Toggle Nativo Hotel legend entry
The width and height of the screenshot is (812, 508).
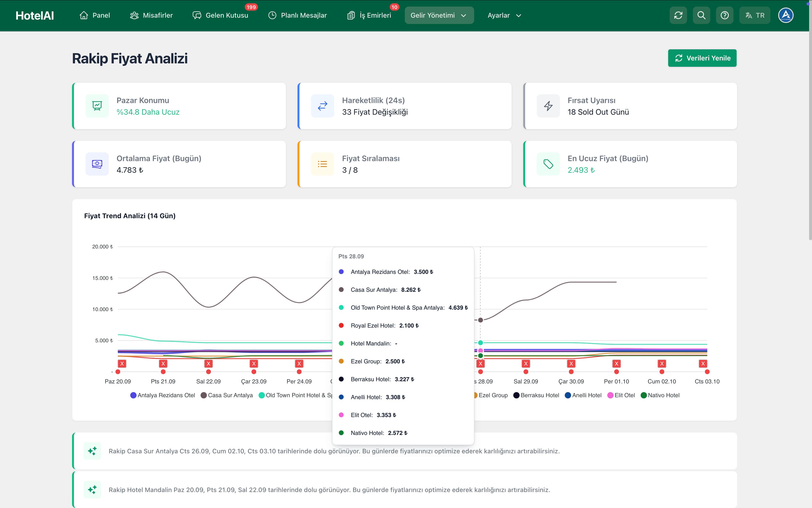(660, 395)
